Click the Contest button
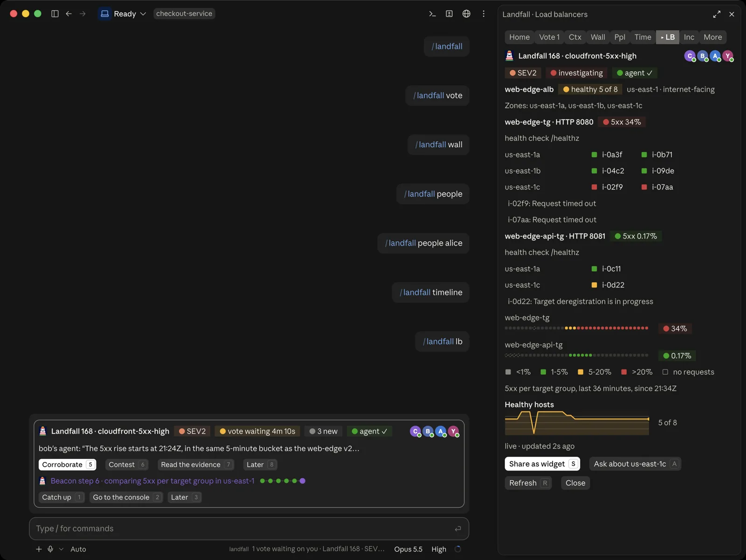This screenshot has width=746, height=560. click(126, 464)
